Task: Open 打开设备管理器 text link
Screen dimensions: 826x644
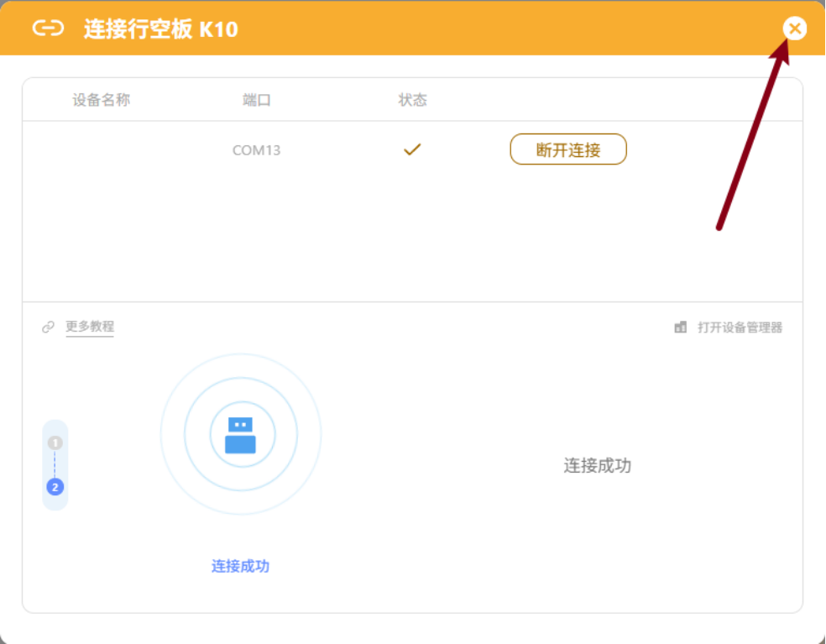Action: tap(740, 327)
